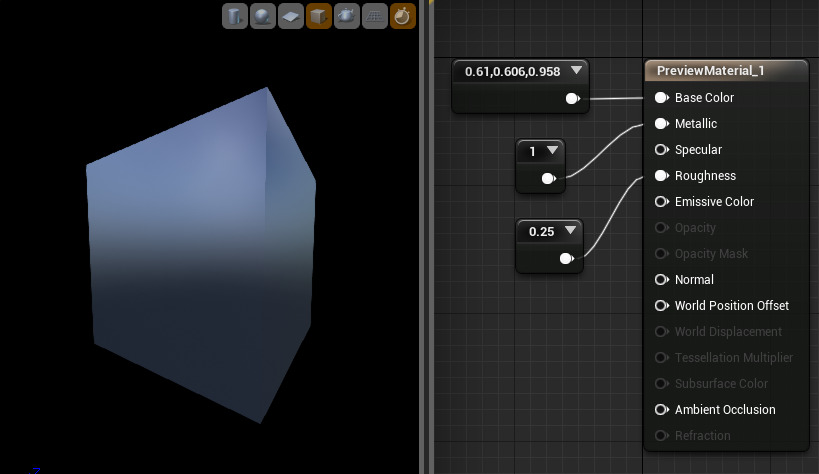Select the sphere preview shape
This screenshot has width=819, height=474.
tap(263, 16)
